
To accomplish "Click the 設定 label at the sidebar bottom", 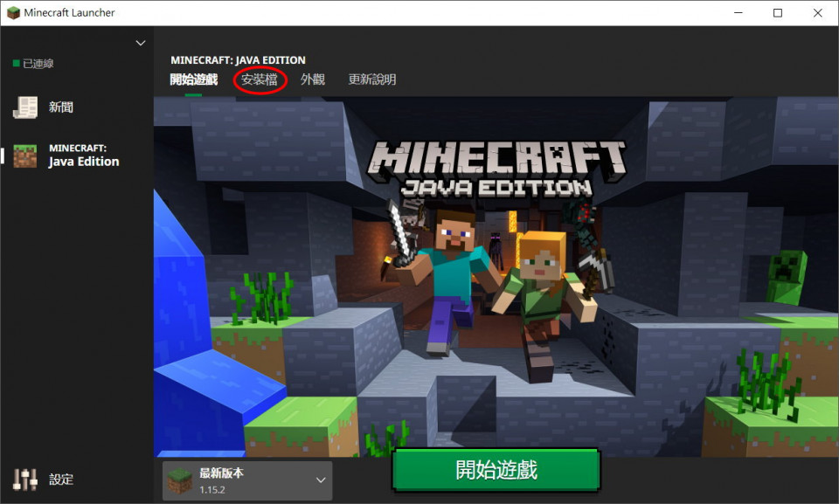I will point(61,480).
